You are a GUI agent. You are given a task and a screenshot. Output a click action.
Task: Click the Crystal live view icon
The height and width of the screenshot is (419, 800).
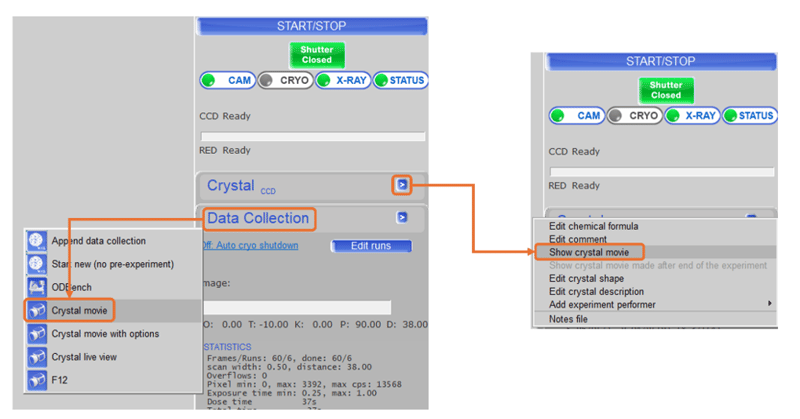37,357
